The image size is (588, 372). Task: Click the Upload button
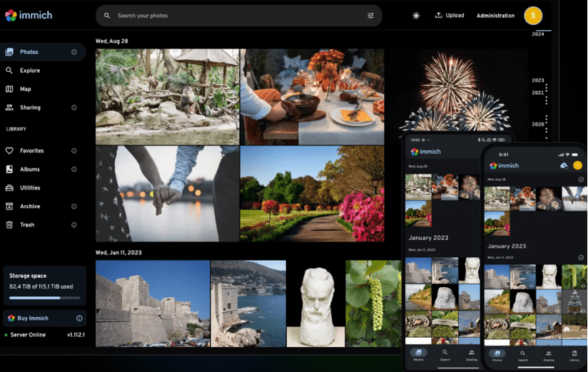[450, 16]
